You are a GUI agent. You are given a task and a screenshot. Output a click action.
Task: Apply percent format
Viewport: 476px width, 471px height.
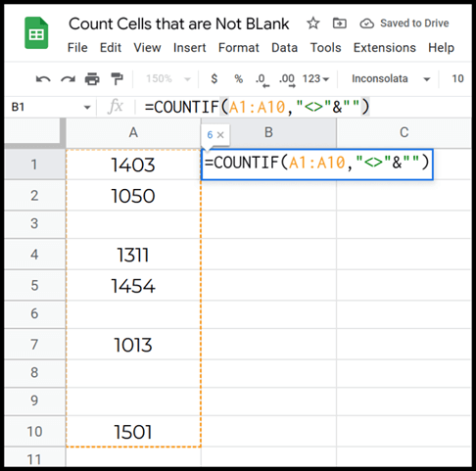click(x=239, y=78)
